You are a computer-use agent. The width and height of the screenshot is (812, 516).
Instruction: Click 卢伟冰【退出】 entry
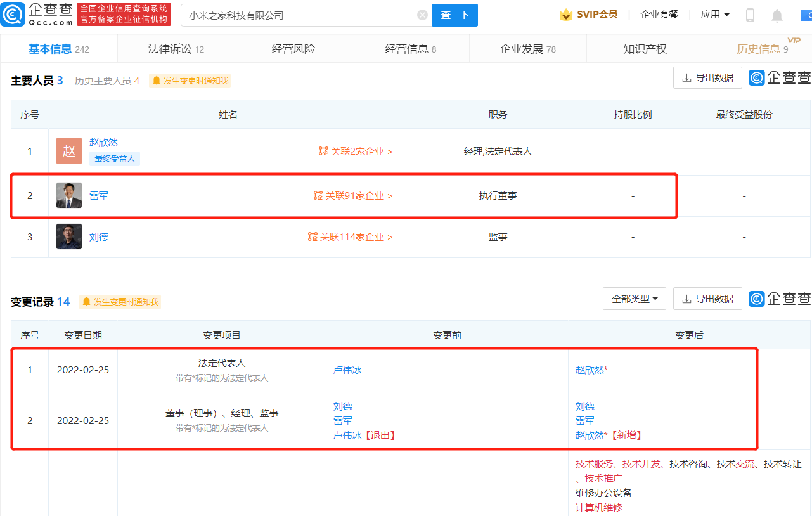point(365,435)
